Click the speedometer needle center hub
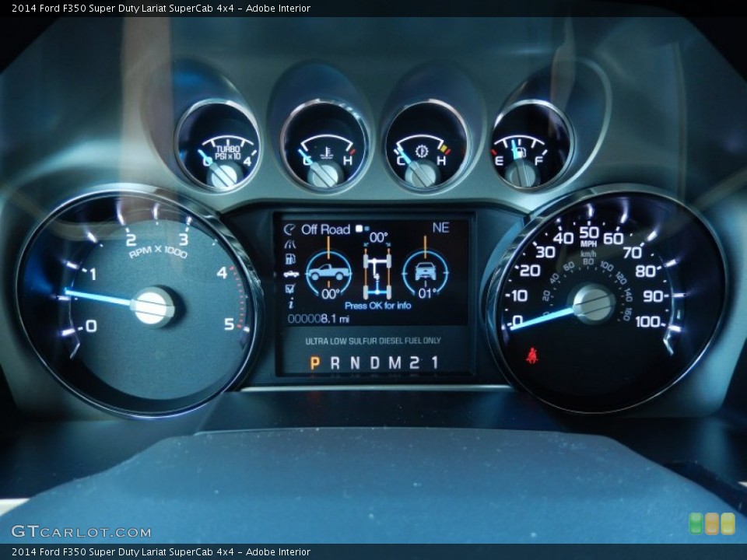747x560 pixels. point(593,304)
